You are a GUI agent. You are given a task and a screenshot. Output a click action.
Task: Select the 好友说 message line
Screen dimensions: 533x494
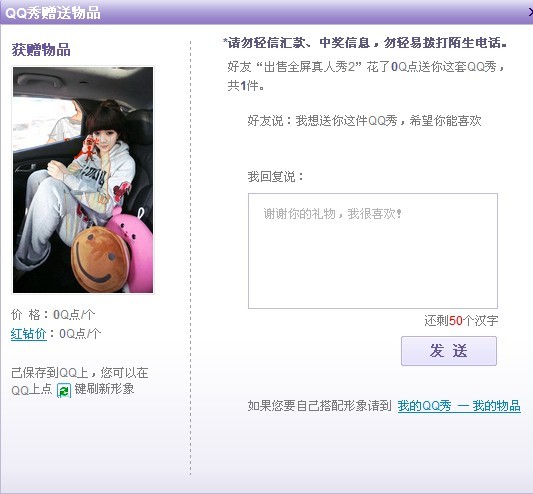(x=364, y=120)
